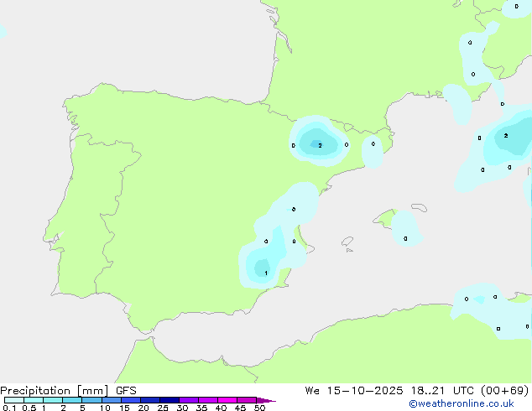Screen dimensions: 532x411
Task: Click the date text '15-10-2025'
Action: [365, 391]
